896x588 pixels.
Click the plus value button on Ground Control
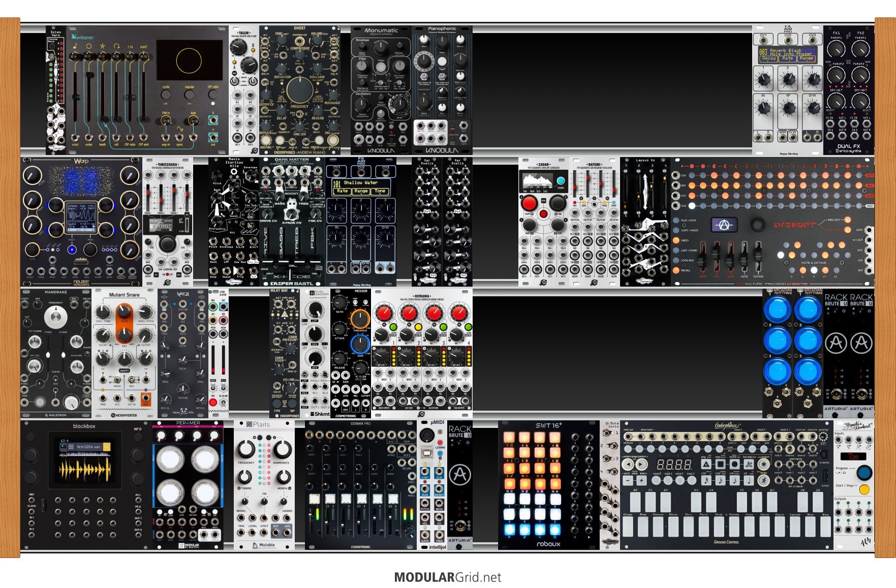click(641, 480)
